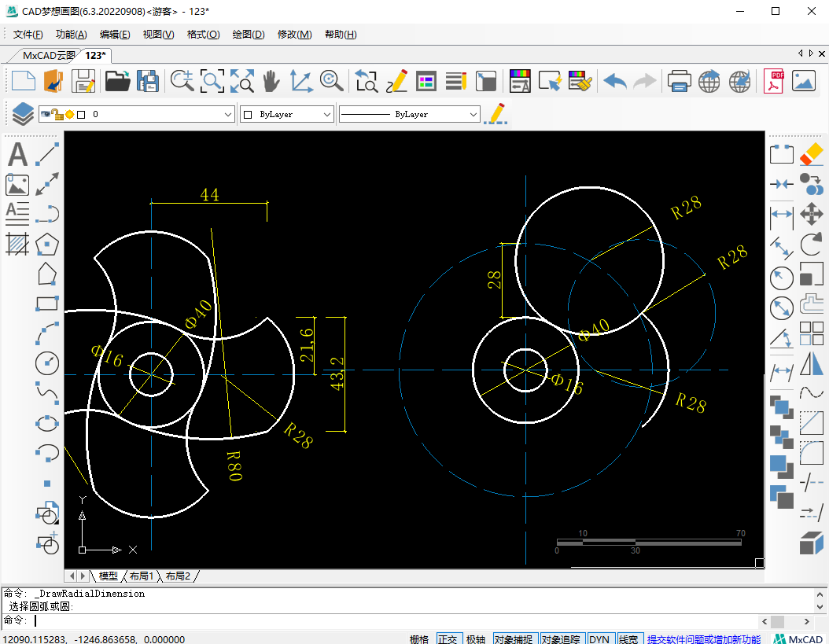Click the Save drawing floppy icon

[83, 82]
